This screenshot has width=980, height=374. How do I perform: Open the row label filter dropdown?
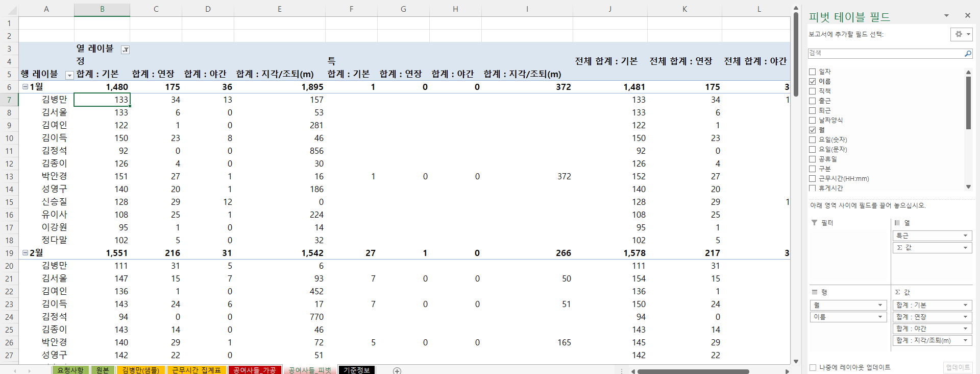[69, 75]
